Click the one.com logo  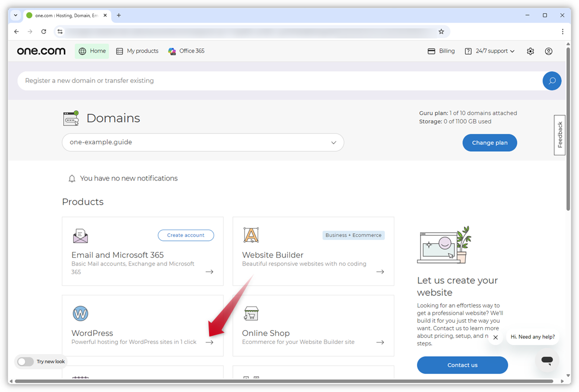coord(41,51)
